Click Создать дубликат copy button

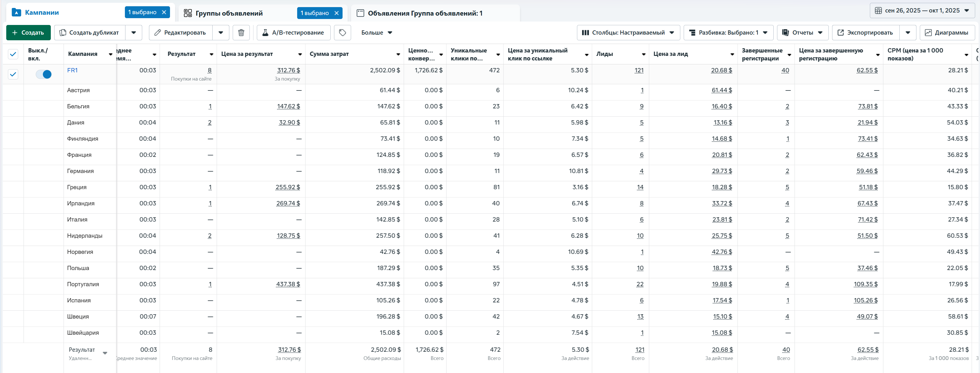click(89, 33)
